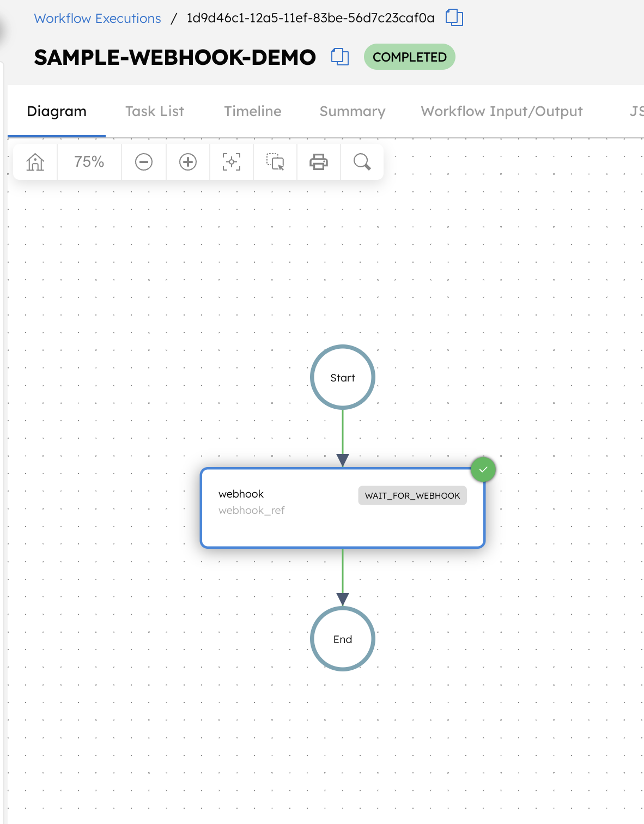
Task: Fit the diagram to the viewport
Action: 231,162
